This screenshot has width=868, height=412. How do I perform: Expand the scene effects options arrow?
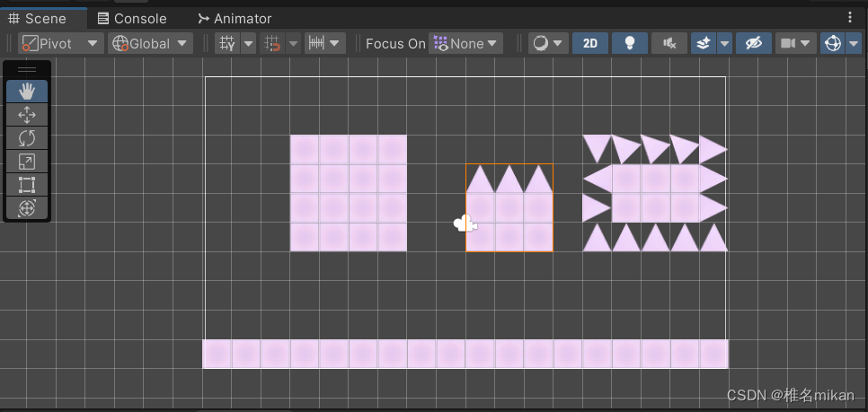(x=724, y=43)
